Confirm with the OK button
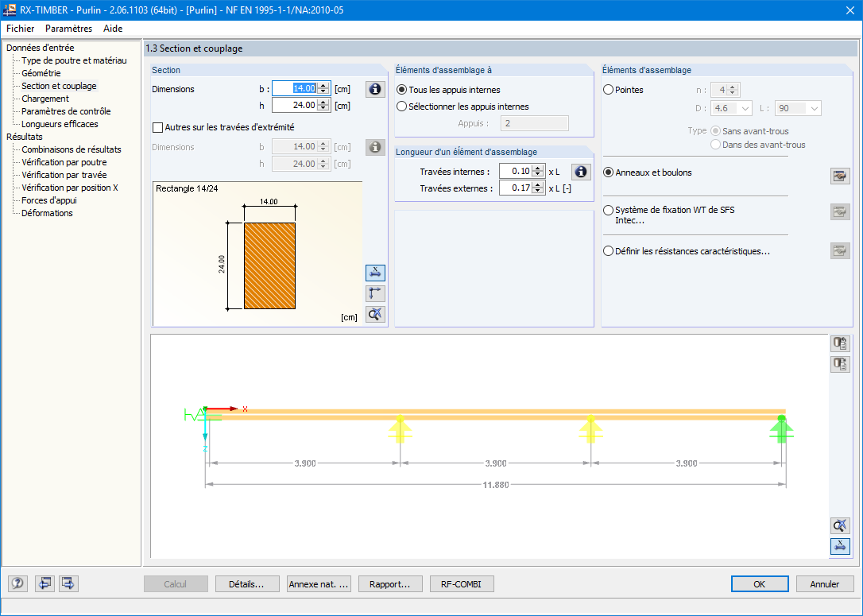Screen dimensions: 863x616 [760, 584]
